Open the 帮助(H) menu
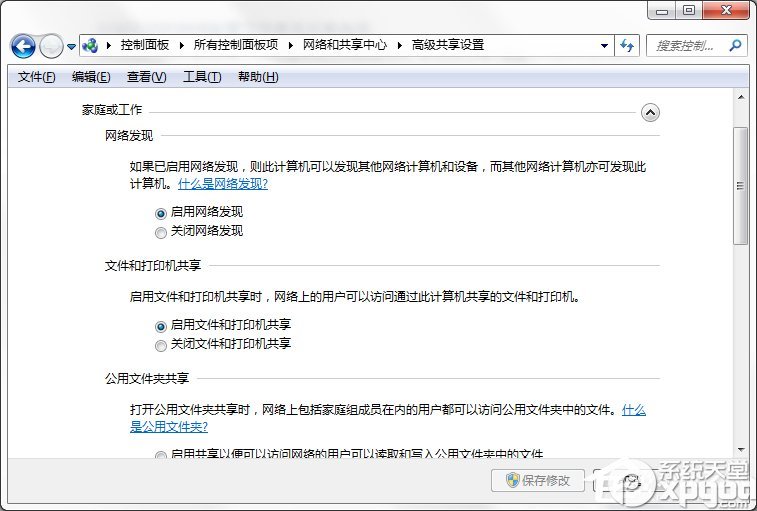The height and width of the screenshot is (511, 757). pyautogui.click(x=258, y=77)
